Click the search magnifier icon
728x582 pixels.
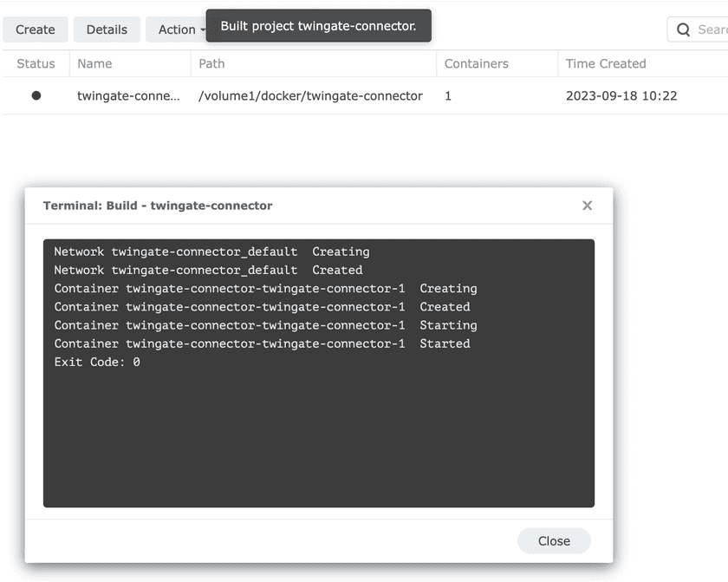pyautogui.click(x=684, y=29)
